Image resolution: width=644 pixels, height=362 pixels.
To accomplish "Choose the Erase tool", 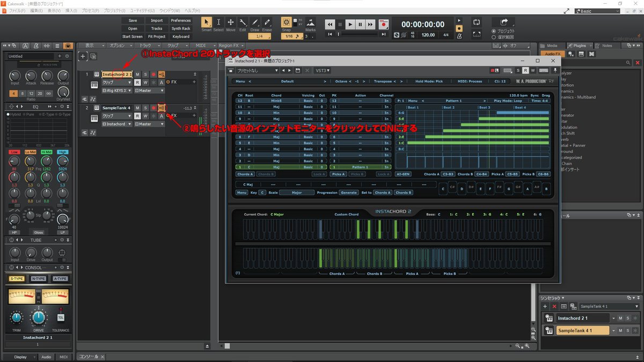I will 267,23.
